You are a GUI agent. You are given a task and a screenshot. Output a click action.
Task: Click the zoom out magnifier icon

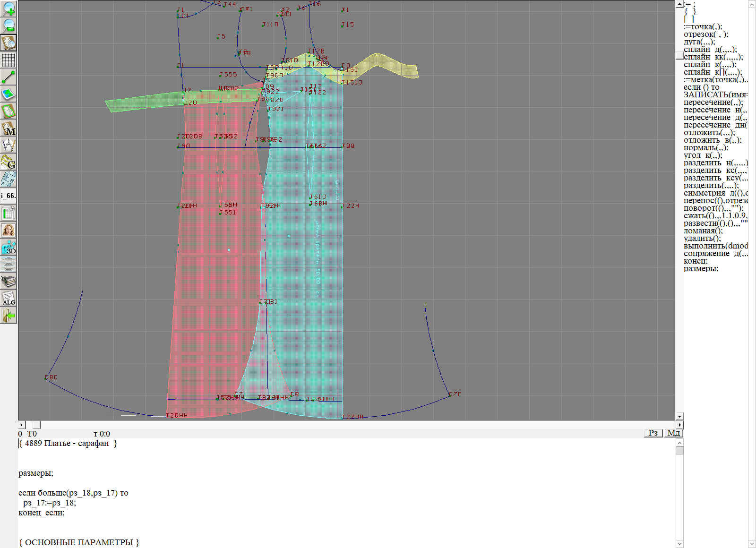point(9,26)
